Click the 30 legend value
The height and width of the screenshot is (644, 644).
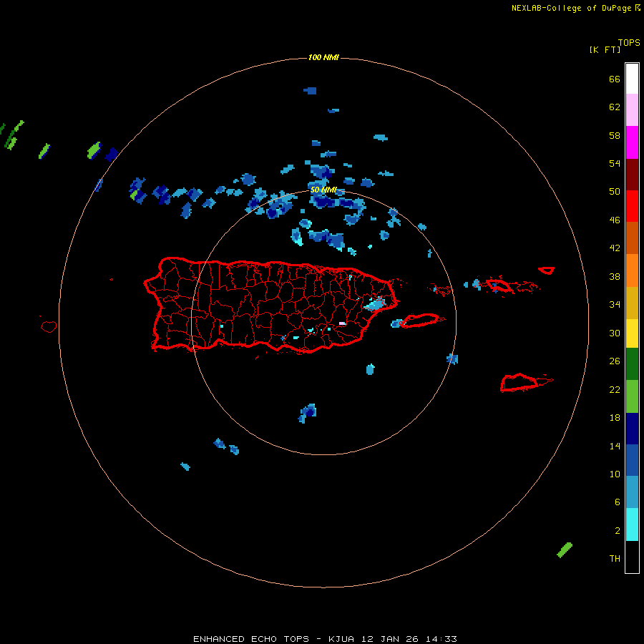point(615,333)
